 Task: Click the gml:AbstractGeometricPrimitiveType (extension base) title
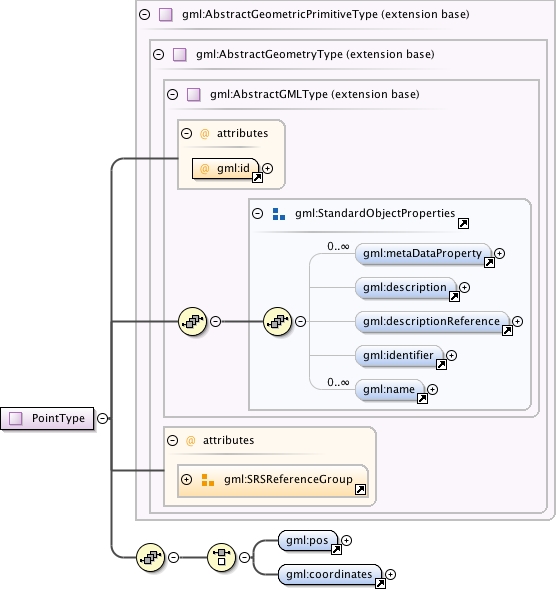[x=326, y=15]
